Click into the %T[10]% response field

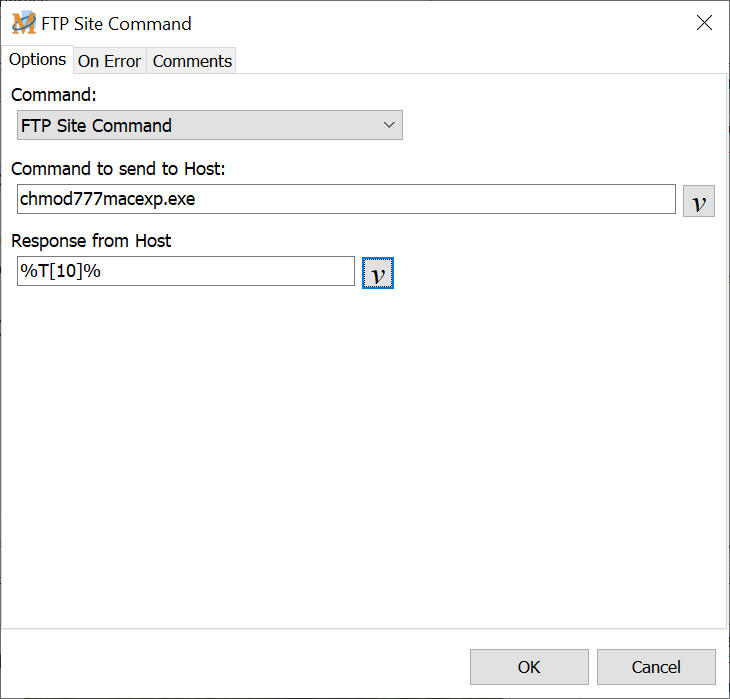(x=186, y=271)
